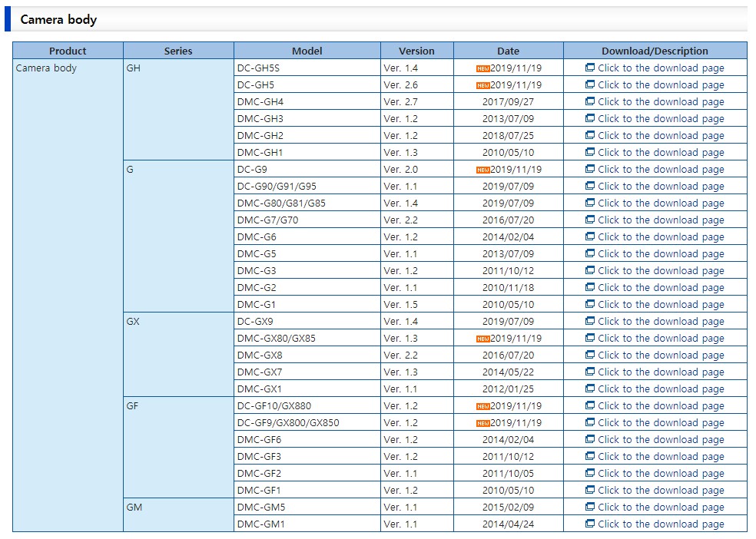756x539 pixels.
Task: Click the window icon in the DC-GH5S row
Action: tap(589, 68)
